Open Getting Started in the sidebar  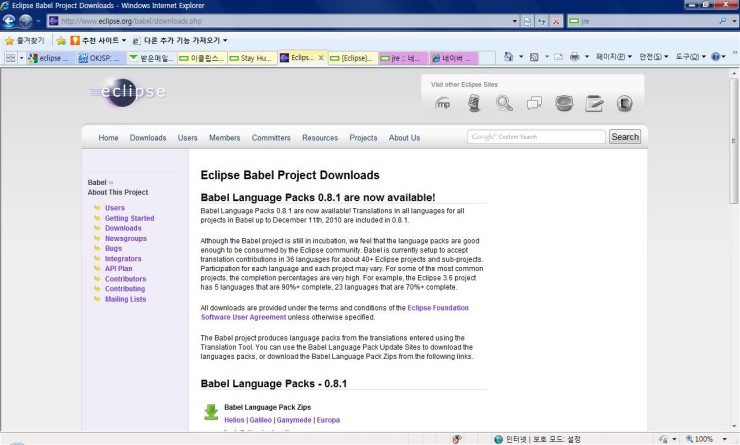pyautogui.click(x=129, y=218)
